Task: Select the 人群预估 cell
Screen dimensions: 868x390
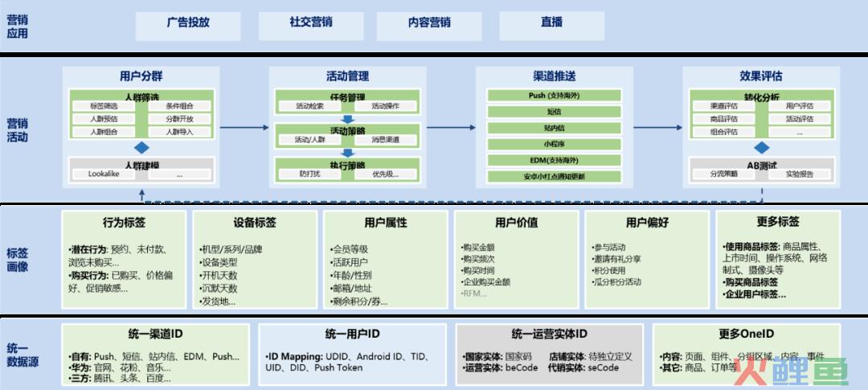Action: [x=104, y=118]
